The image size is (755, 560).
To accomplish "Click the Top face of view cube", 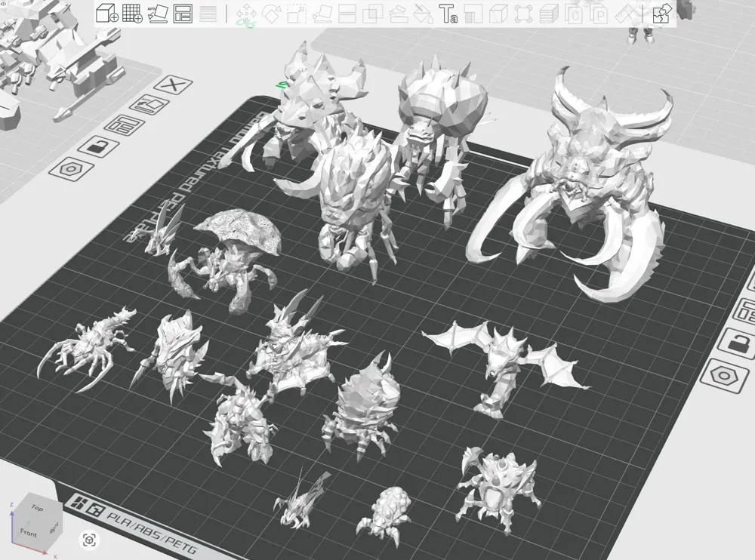I will (x=38, y=508).
